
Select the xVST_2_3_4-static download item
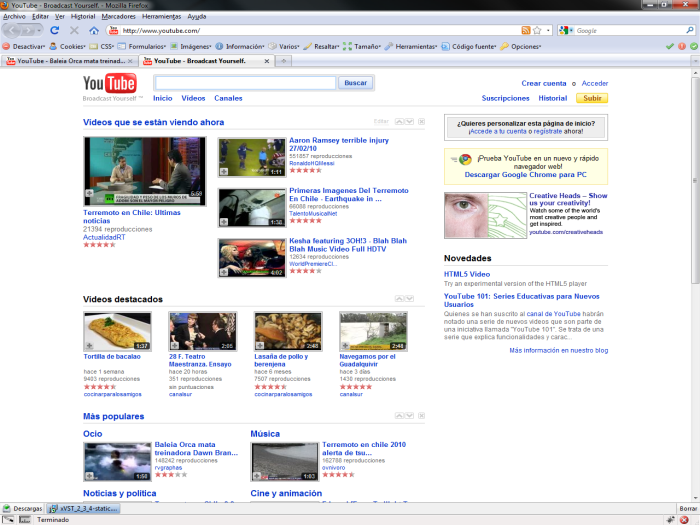[83, 508]
